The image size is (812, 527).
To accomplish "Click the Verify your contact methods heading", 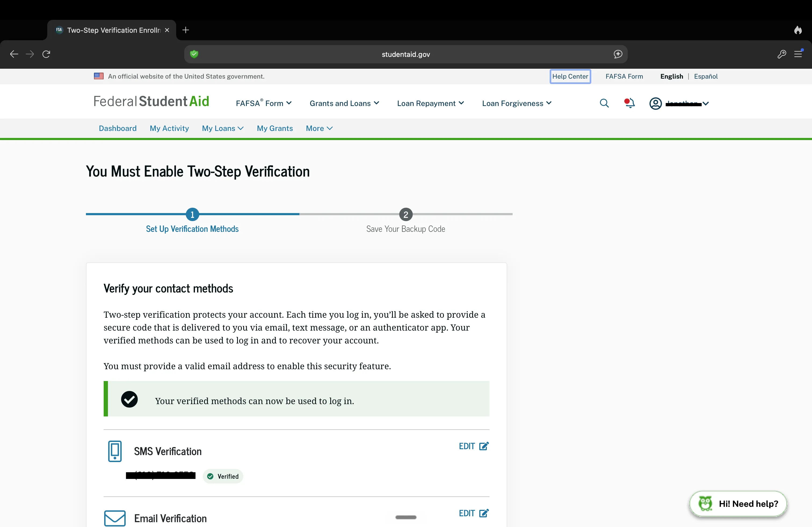I will coord(168,288).
